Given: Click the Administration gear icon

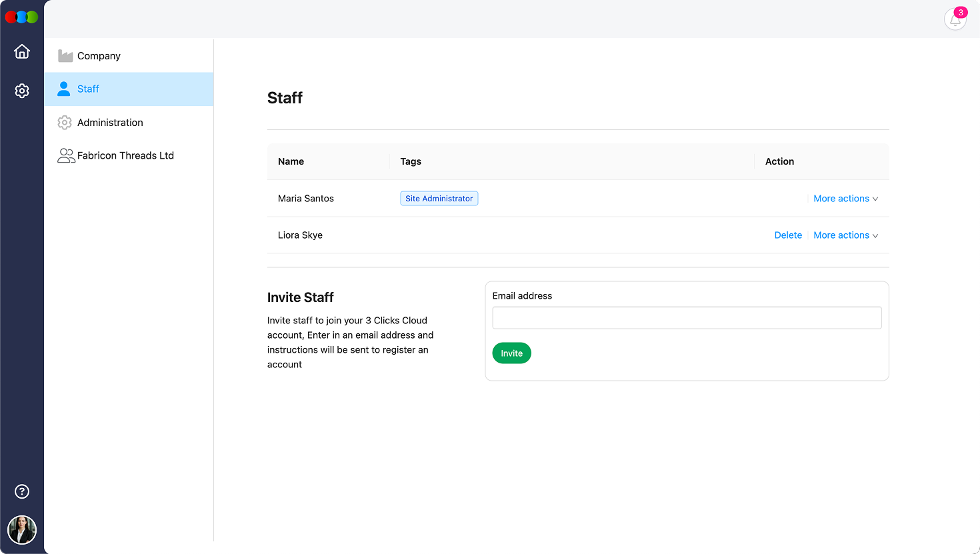Looking at the screenshot, I should click(x=65, y=122).
